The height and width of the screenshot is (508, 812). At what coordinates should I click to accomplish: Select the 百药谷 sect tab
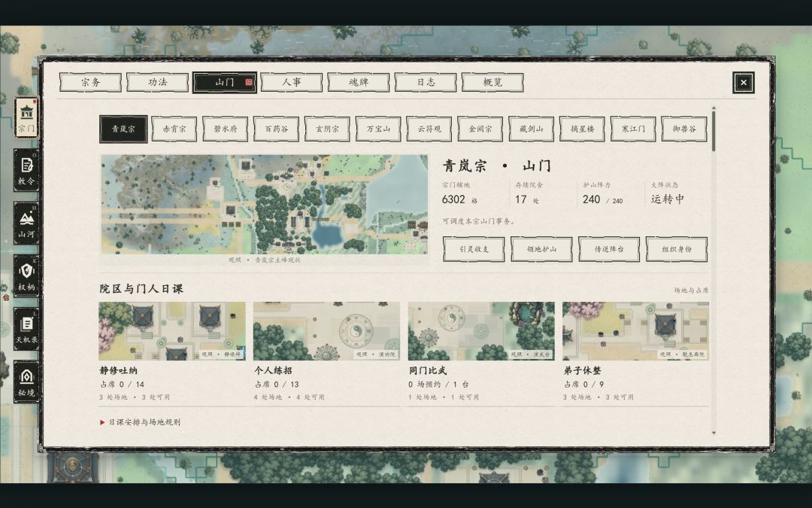point(276,129)
